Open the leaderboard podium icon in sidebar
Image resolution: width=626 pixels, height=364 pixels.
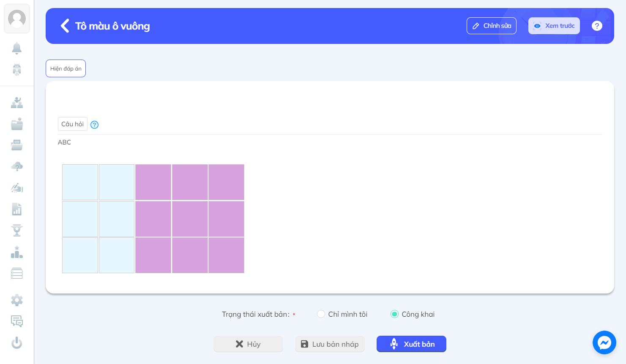(17, 252)
